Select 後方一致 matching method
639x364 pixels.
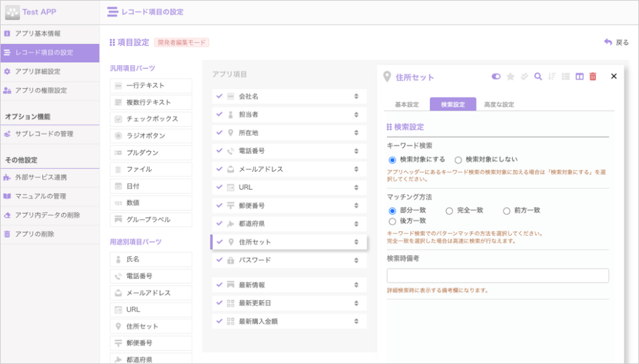pyautogui.click(x=392, y=222)
